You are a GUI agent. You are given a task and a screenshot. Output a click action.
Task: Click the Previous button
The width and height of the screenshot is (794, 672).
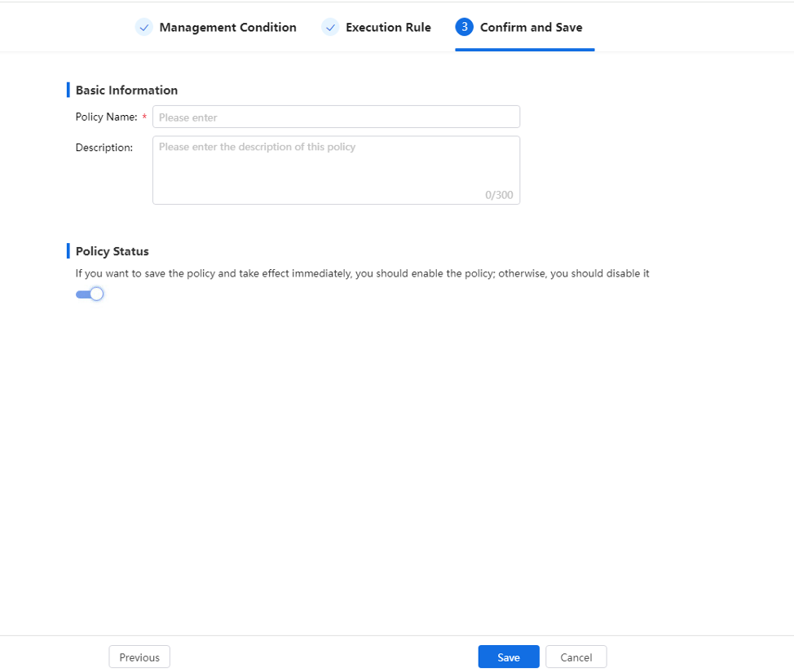pos(139,657)
